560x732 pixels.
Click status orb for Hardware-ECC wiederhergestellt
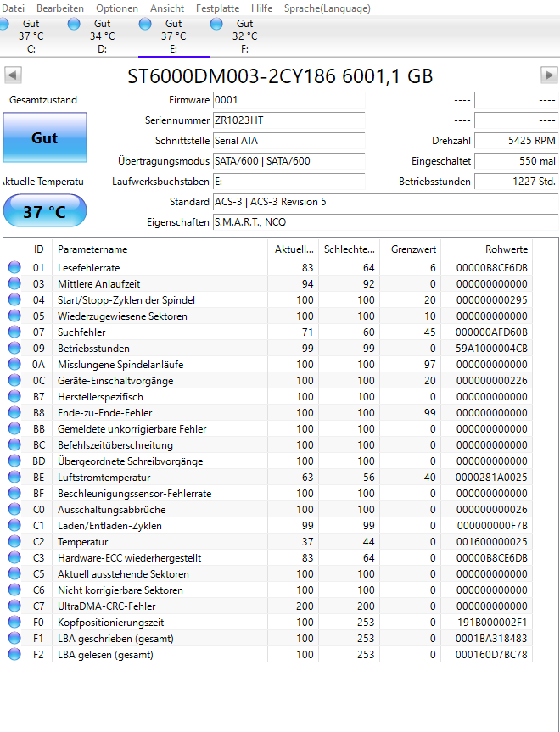tap(14, 557)
